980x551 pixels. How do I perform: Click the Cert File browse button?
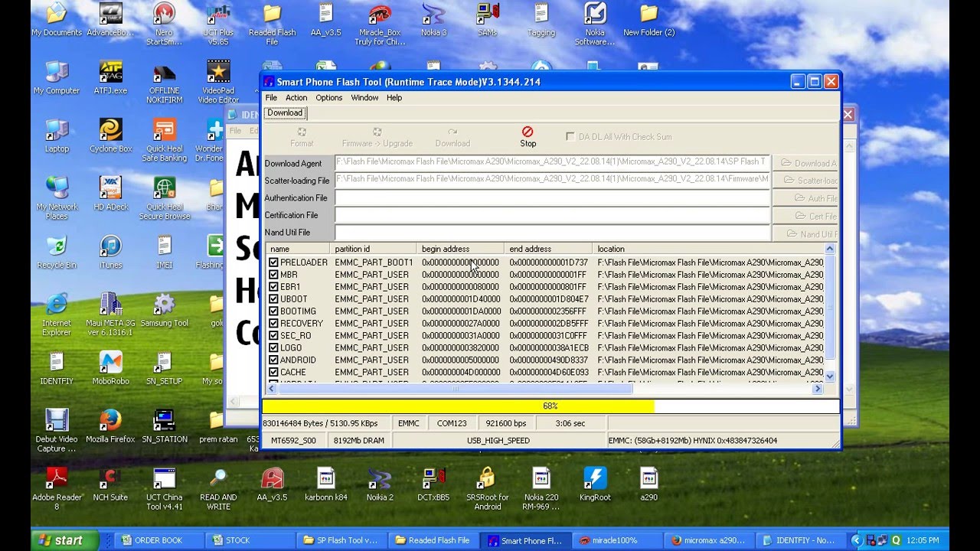pos(805,216)
